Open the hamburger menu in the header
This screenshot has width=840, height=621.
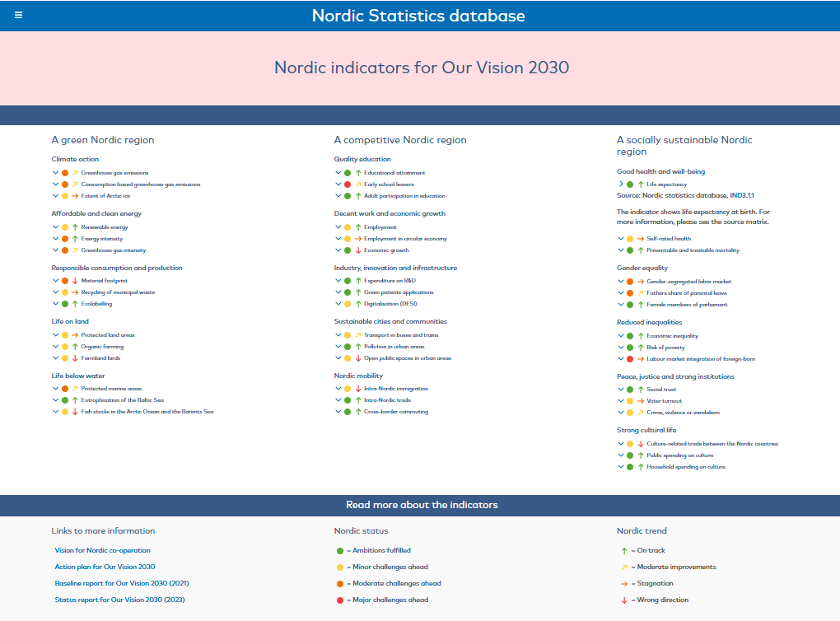(x=19, y=15)
